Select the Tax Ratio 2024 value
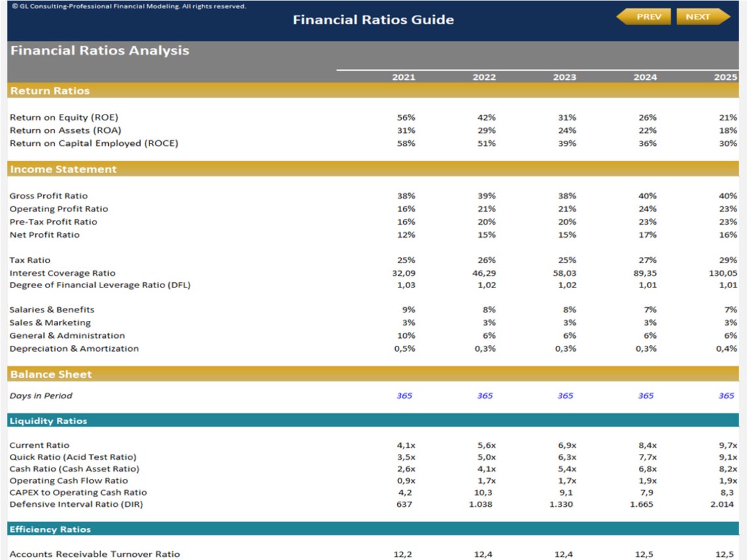The image size is (747, 560). click(645, 260)
